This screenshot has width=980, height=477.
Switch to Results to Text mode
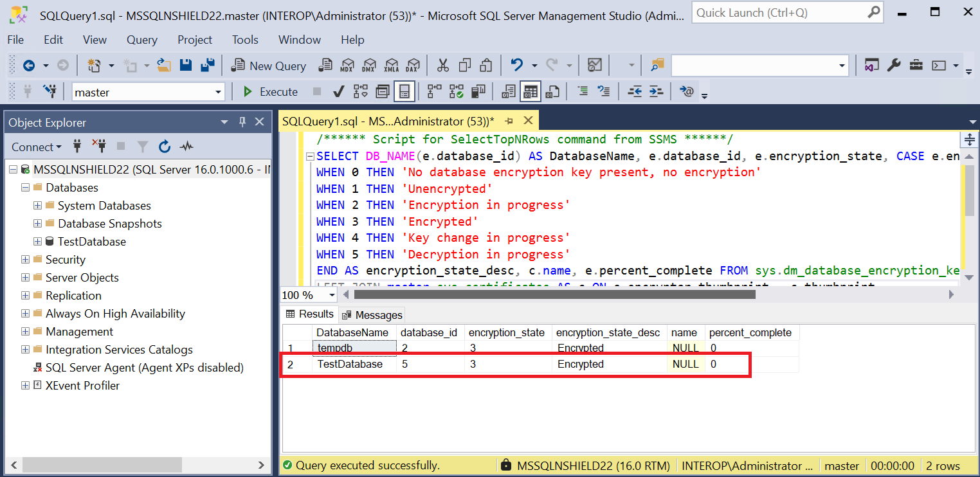(509, 92)
